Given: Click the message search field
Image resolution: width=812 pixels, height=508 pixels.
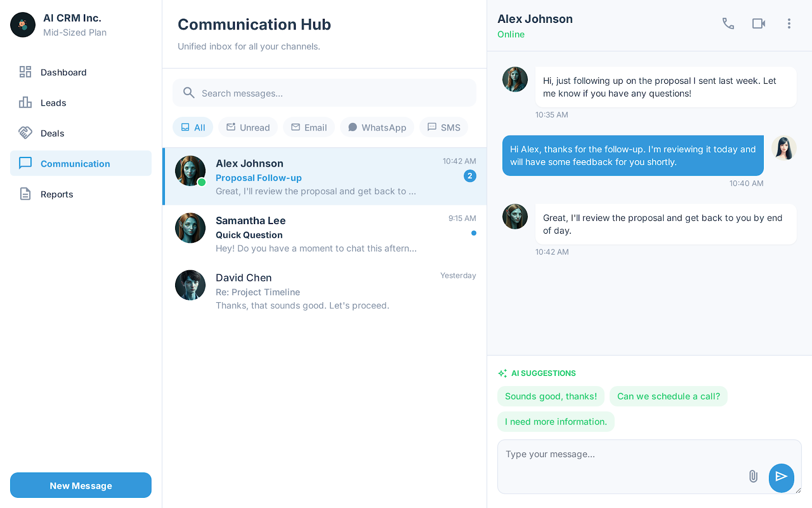Looking at the screenshot, I should [324, 93].
